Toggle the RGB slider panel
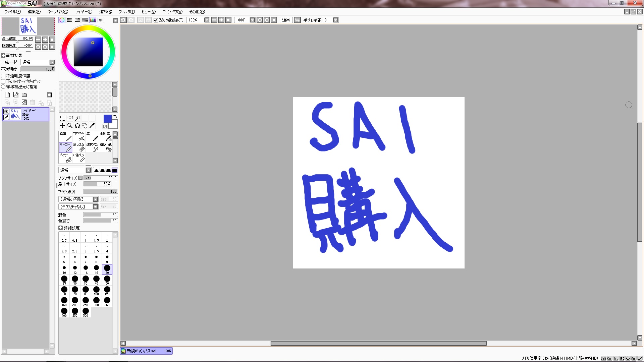 click(x=69, y=20)
